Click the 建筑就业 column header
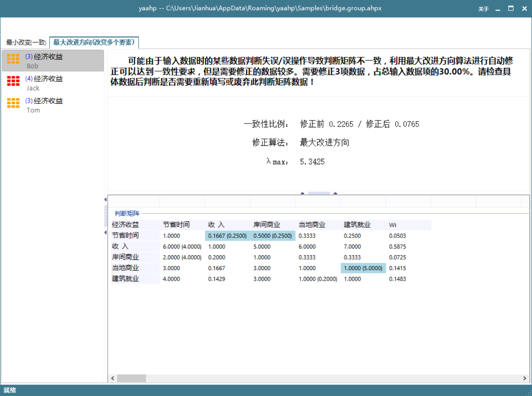532x396 pixels. [x=357, y=225]
